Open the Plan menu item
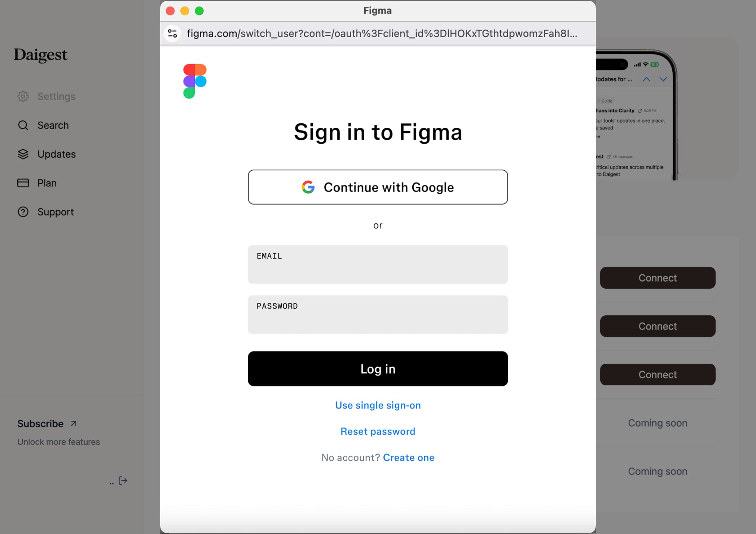Viewport: 756px width, 534px height. point(47,183)
